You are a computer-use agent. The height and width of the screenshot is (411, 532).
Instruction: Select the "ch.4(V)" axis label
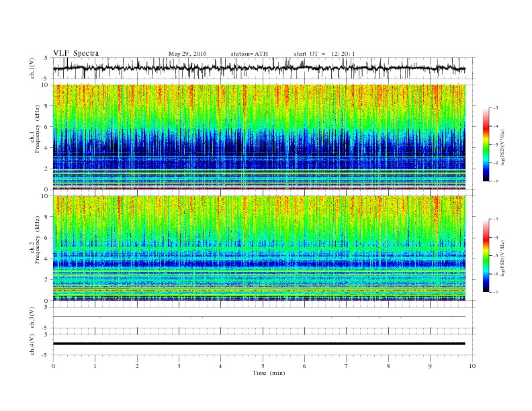tap(32, 345)
